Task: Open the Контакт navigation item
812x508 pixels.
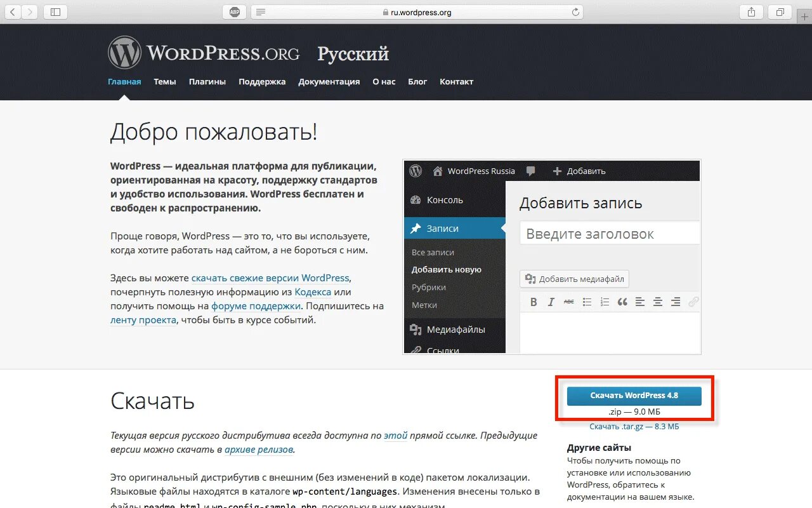Action: tap(457, 81)
